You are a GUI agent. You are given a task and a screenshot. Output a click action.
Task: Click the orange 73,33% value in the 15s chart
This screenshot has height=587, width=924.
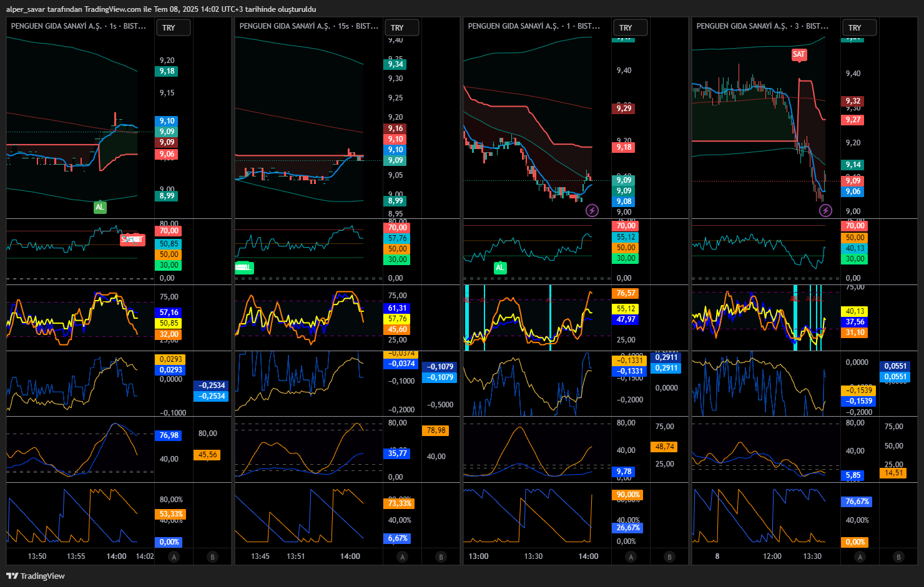point(399,503)
